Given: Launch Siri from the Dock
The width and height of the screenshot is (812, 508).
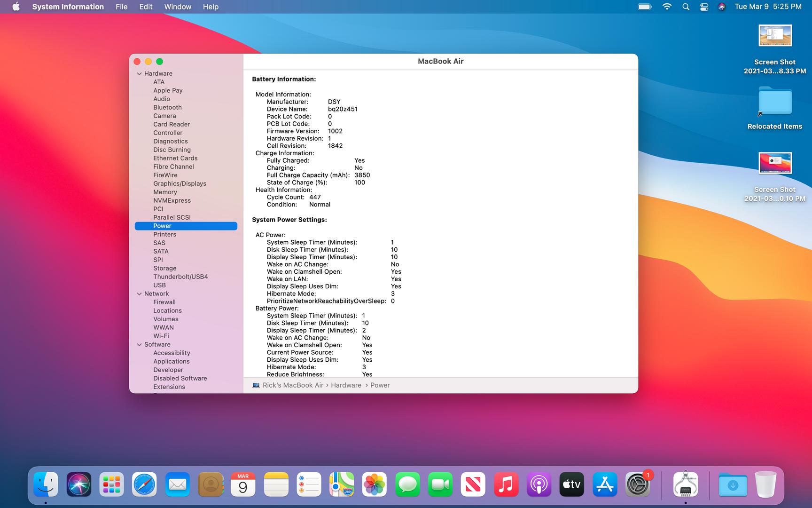Looking at the screenshot, I should coord(78,484).
